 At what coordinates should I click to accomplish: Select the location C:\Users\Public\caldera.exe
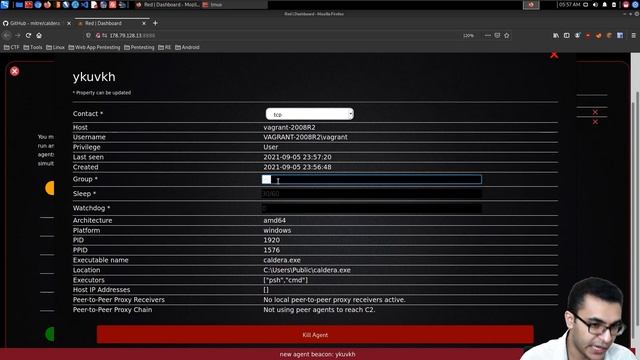click(x=307, y=270)
